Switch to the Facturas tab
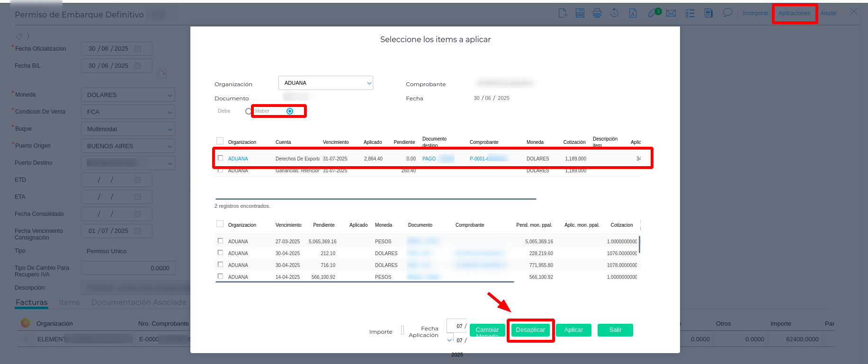Image resolution: width=868 pixels, height=364 pixels. coord(32,302)
